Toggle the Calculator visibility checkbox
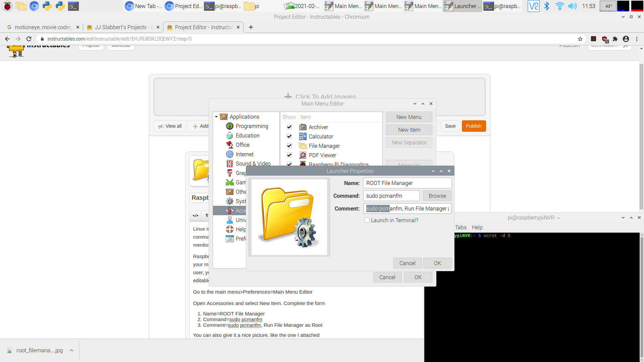Screen dimensions: 644x362 point(289,136)
